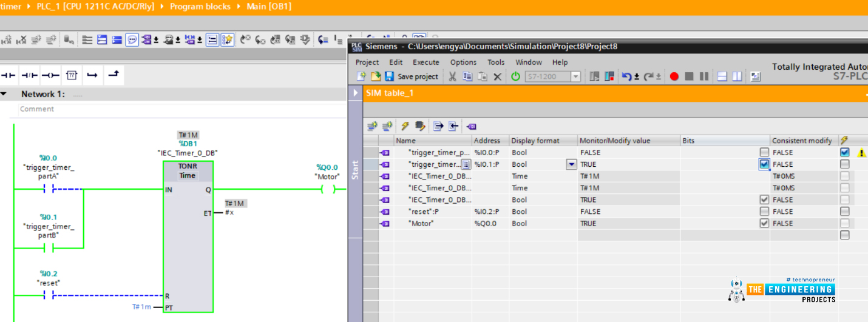Toggle the trigger_timer_partB bit checkbox
Viewport: 868px width, 322px height.
[x=764, y=164]
